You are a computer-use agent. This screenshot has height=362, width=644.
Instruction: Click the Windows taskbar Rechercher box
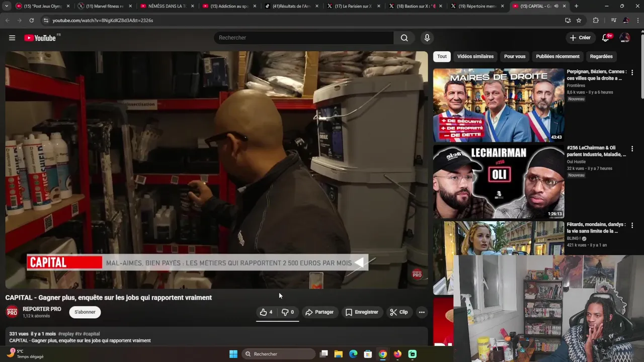pos(278,354)
